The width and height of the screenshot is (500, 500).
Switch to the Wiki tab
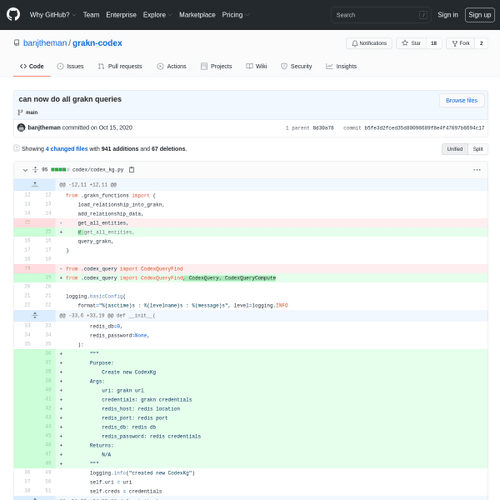[x=256, y=66]
